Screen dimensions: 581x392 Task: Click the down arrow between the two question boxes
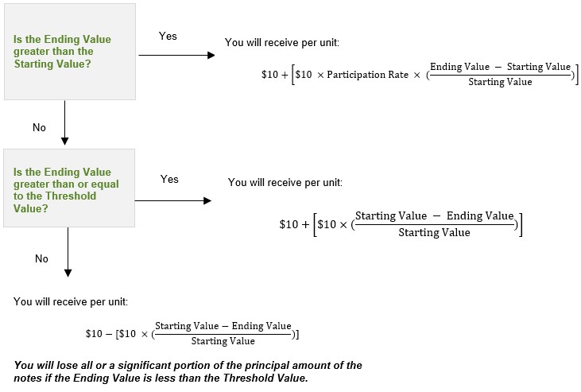[x=64, y=123]
